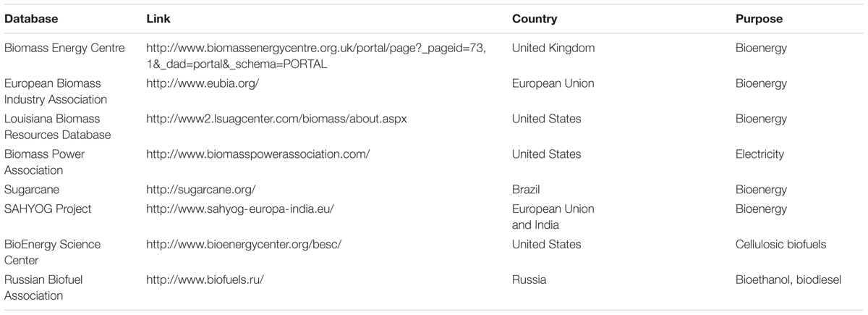The height and width of the screenshot is (315, 868).
Task: Click the United Kingdom country cell
Action: click(553, 49)
